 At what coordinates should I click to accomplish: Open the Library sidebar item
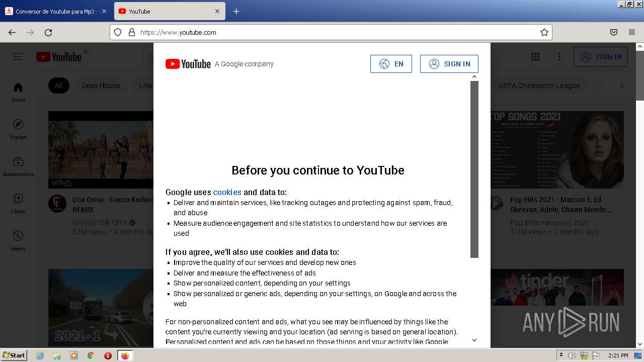[x=18, y=204]
